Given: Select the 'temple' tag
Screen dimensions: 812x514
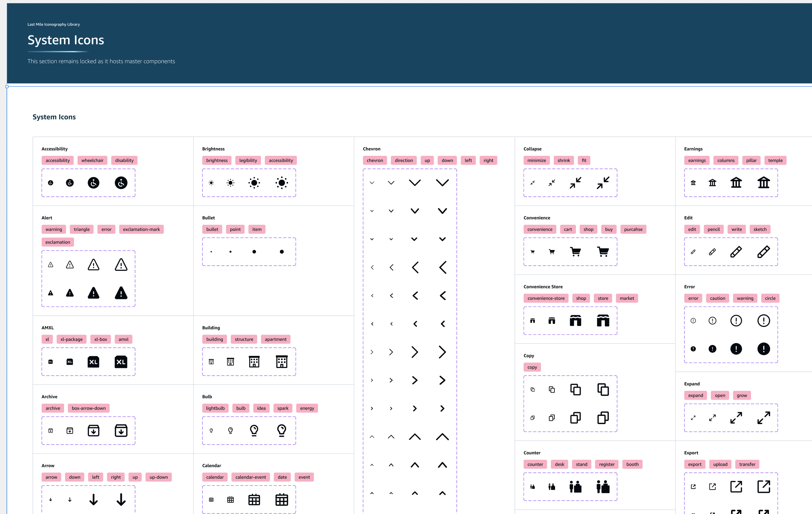Looking at the screenshot, I should [x=775, y=160].
